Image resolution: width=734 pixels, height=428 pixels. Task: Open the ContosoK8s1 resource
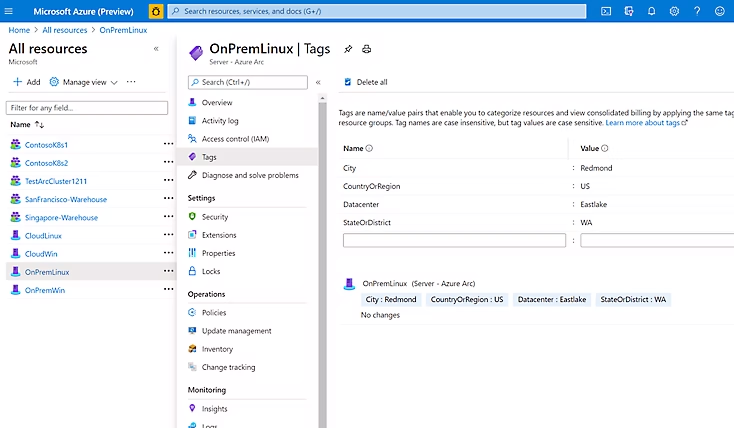[46, 145]
